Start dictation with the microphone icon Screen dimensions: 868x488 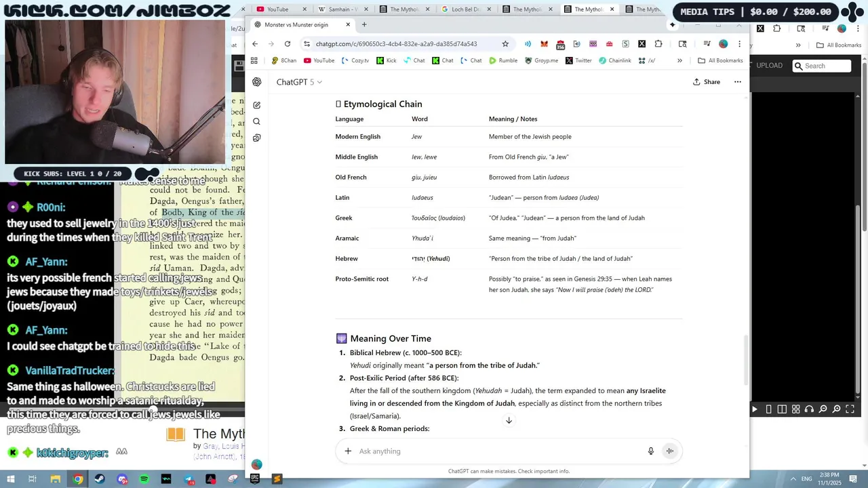coord(651,451)
